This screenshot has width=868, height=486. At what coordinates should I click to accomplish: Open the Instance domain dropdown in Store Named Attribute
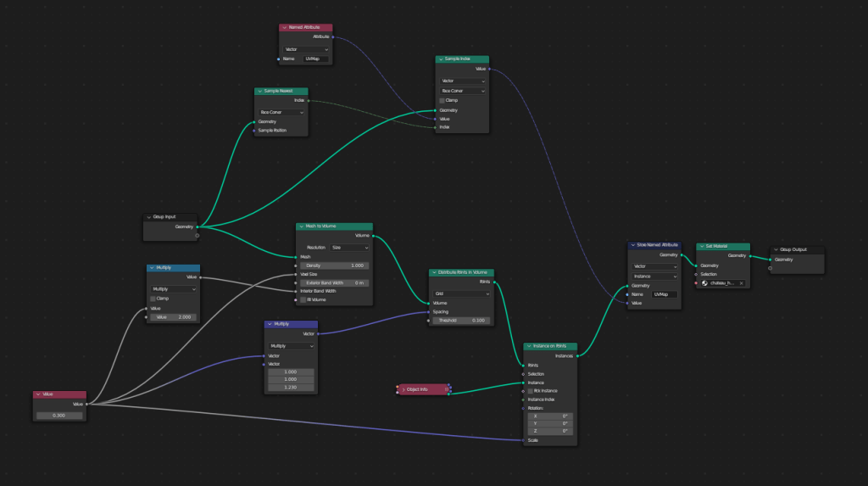[x=655, y=276]
